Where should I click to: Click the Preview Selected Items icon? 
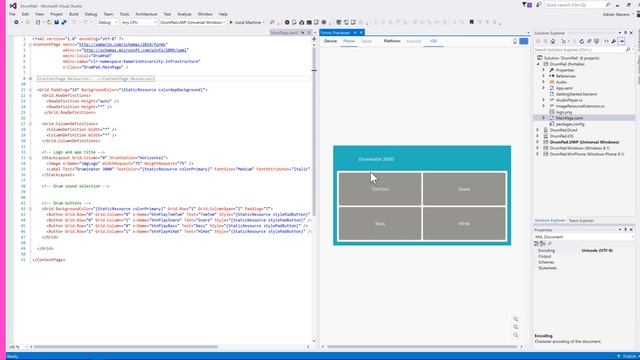click(x=621, y=41)
